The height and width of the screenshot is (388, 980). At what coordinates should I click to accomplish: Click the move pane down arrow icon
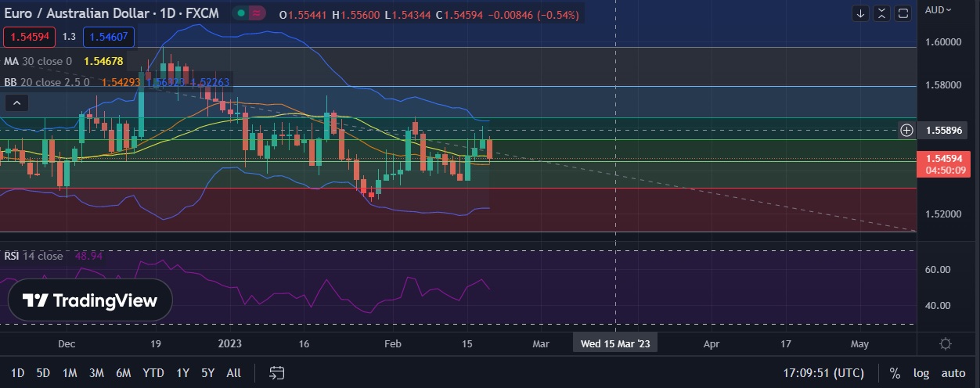coord(861,13)
